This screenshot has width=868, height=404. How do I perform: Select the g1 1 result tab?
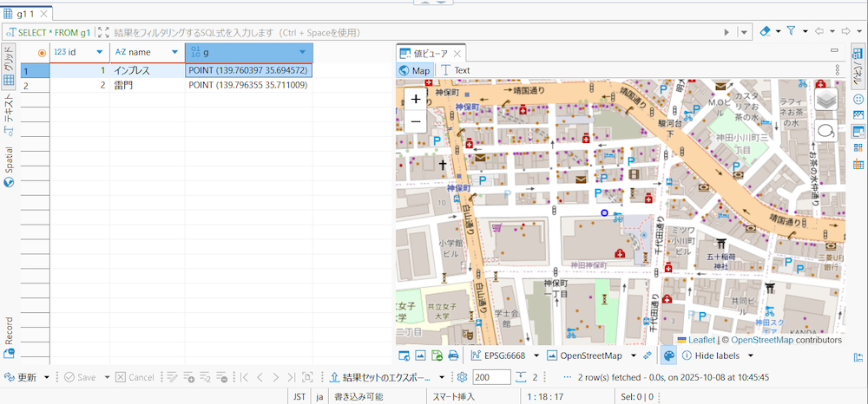pyautogui.click(x=24, y=14)
